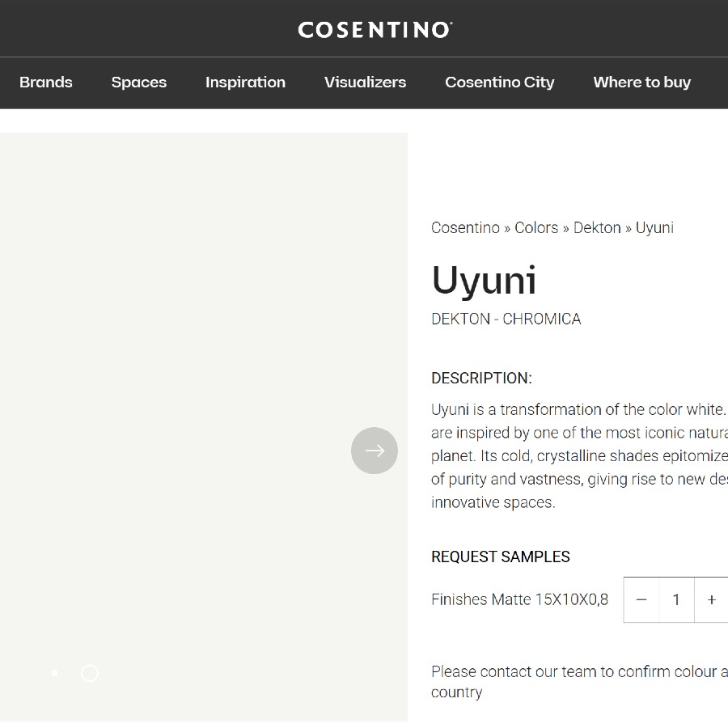Increase sample quantity with plus button
Image resolution: width=728 pixels, height=728 pixels.
coord(711,599)
